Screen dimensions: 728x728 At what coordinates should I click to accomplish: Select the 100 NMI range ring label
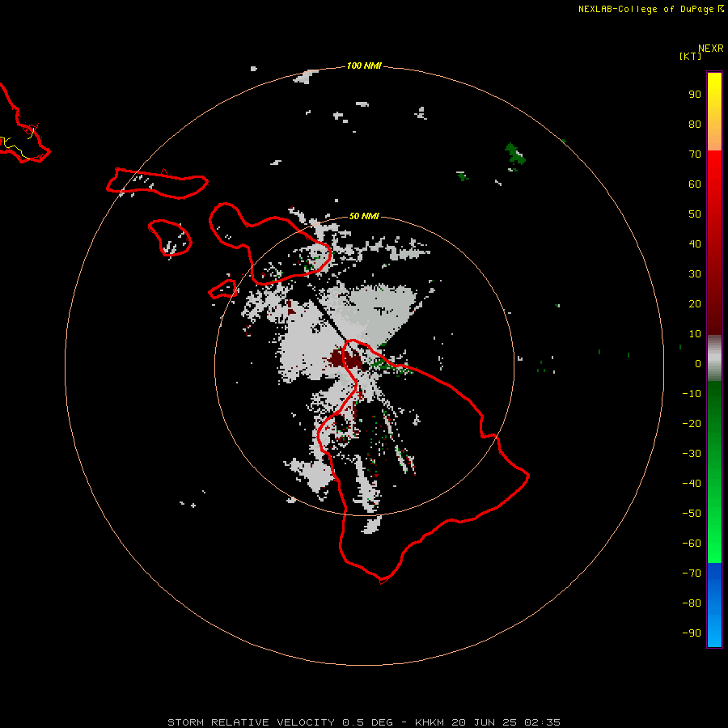[x=364, y=66]
